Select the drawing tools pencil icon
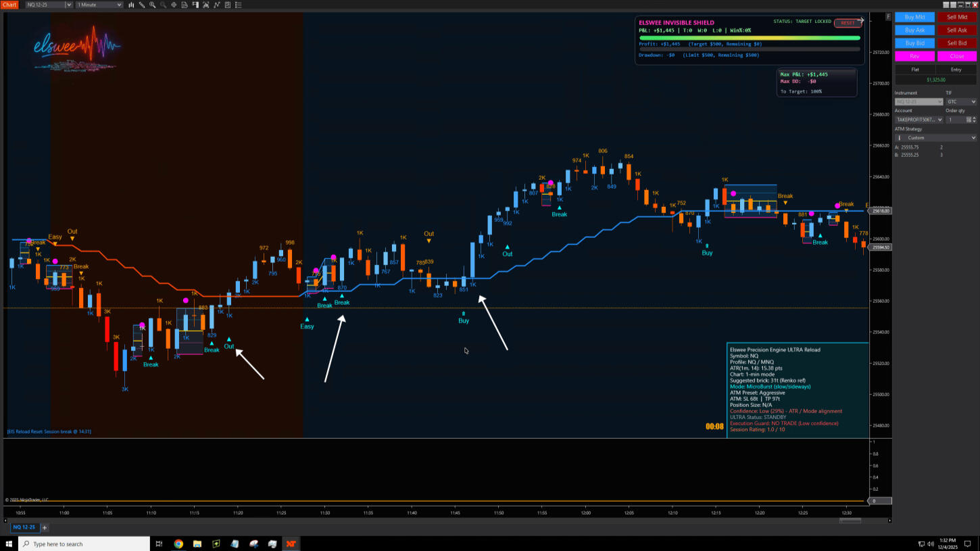Screen dimensions: 980x551 click(x=141, y=5)
